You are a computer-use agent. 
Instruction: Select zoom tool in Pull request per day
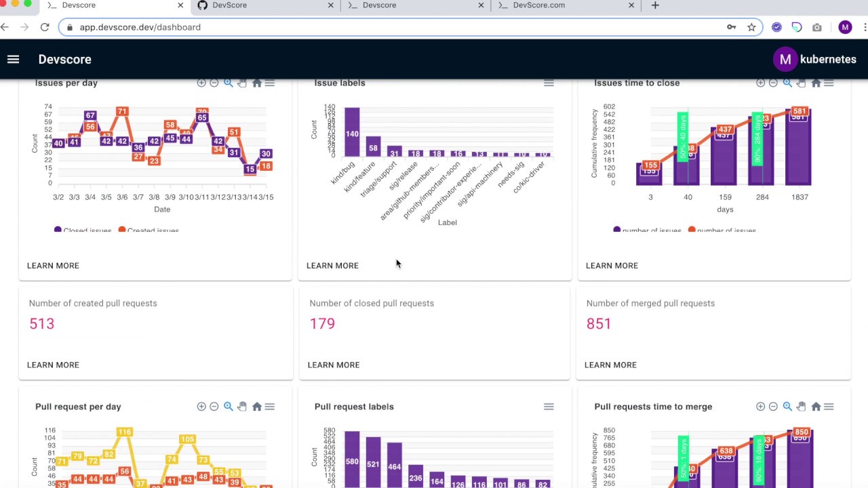point(229,407)
